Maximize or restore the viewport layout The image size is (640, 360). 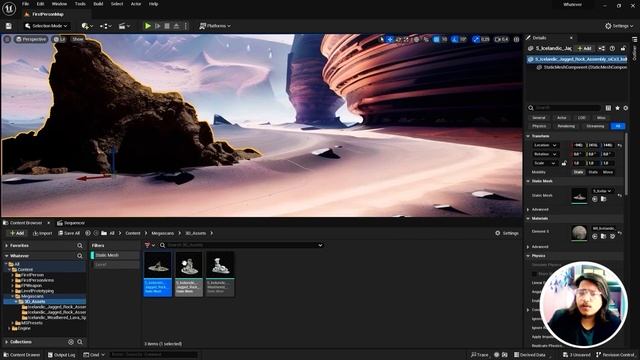tap(516, 39)
